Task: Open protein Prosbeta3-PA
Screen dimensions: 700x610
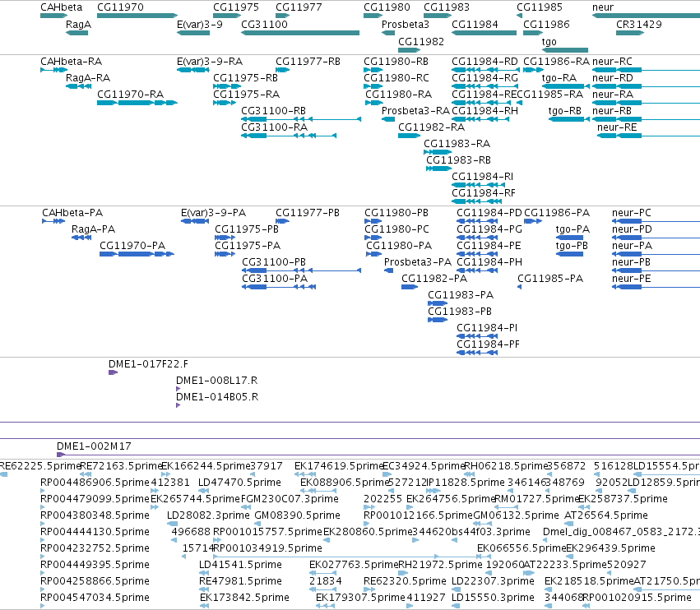Action: point(388,270)
